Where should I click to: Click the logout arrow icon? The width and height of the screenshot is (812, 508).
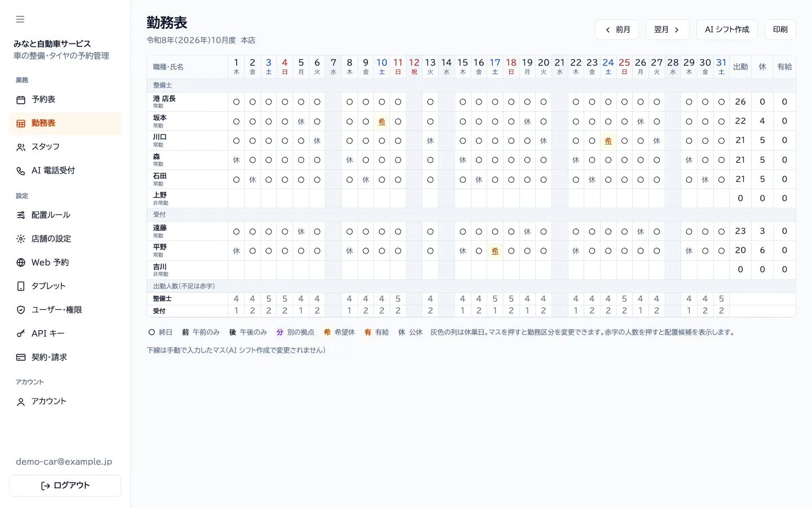coord(45,485)
